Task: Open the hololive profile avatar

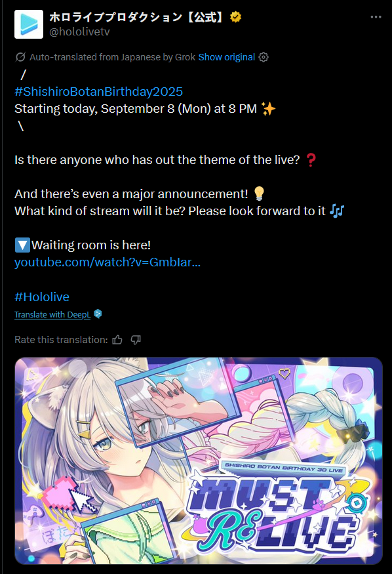Action: click(x=29, y=24)
